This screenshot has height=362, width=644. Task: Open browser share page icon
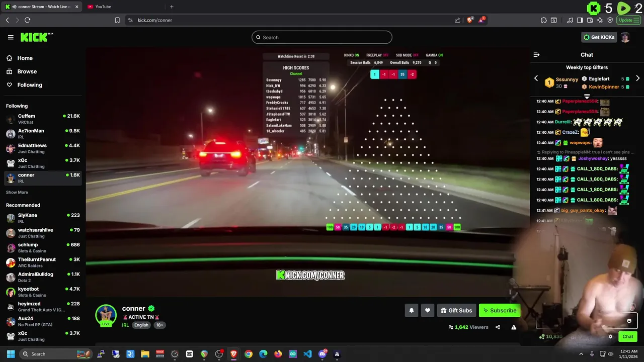click(457, 20)
